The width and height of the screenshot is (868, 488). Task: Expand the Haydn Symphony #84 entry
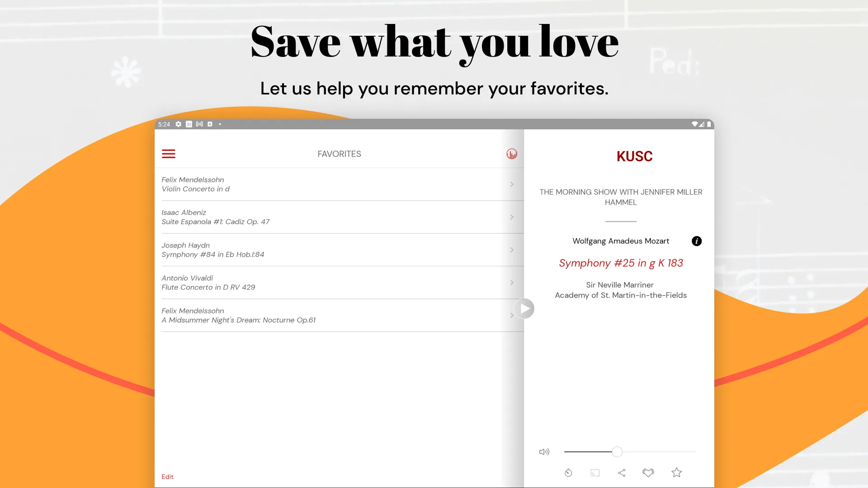tap(511, 250)
